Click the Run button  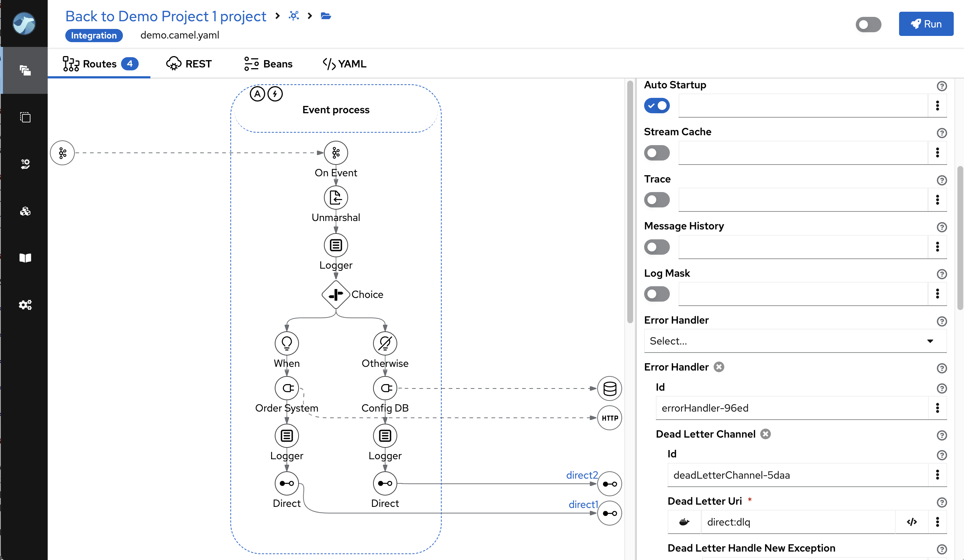click(925, 24)
